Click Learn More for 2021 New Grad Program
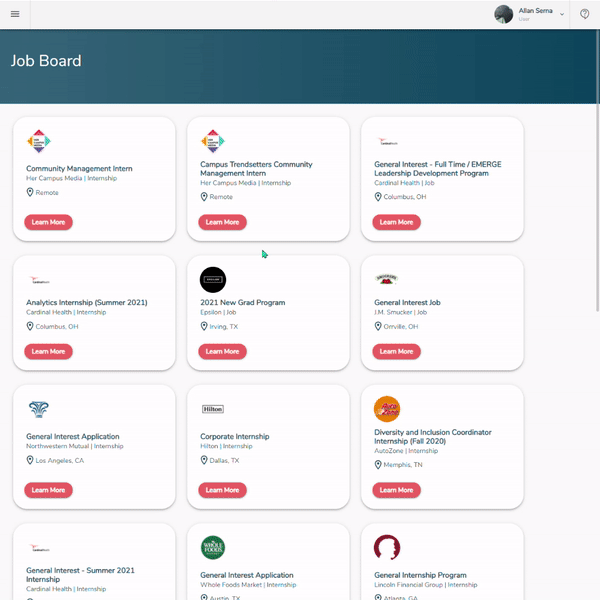 click(222, 352)
